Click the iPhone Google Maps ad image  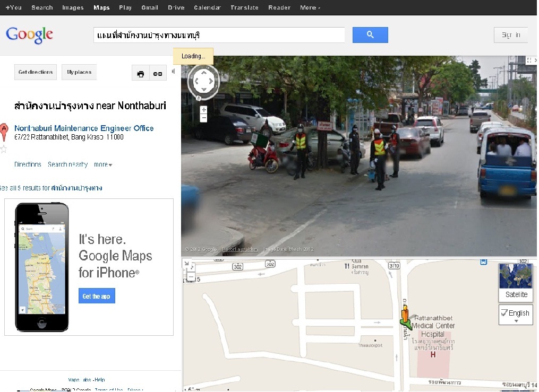(x=41, y=267)
